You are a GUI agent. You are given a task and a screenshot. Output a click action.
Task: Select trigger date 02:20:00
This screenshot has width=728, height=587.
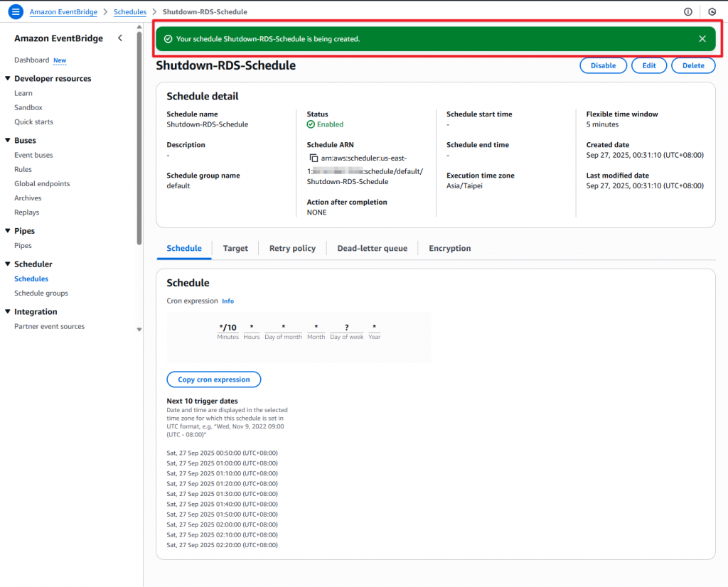pyautogui.click(x=223, y=545)
